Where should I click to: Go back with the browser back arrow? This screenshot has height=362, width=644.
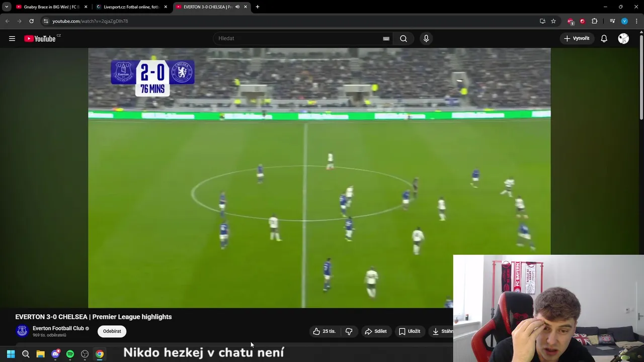7,21
